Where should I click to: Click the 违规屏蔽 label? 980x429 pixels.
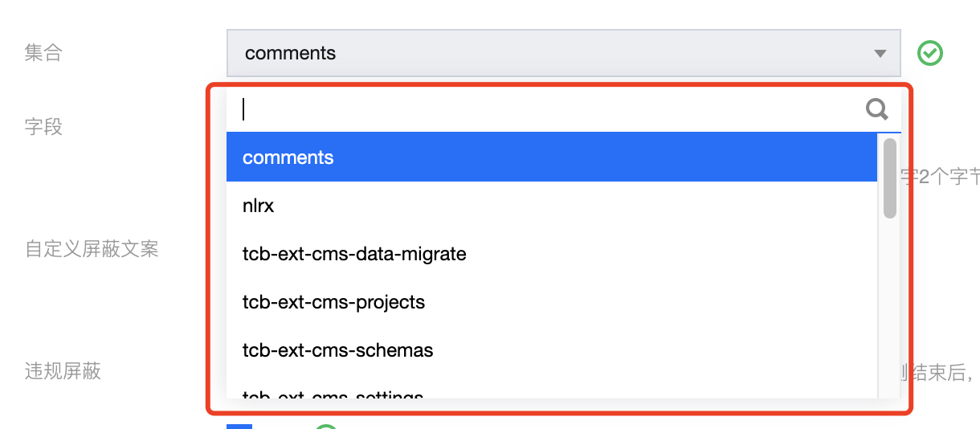tap(63, 371)
